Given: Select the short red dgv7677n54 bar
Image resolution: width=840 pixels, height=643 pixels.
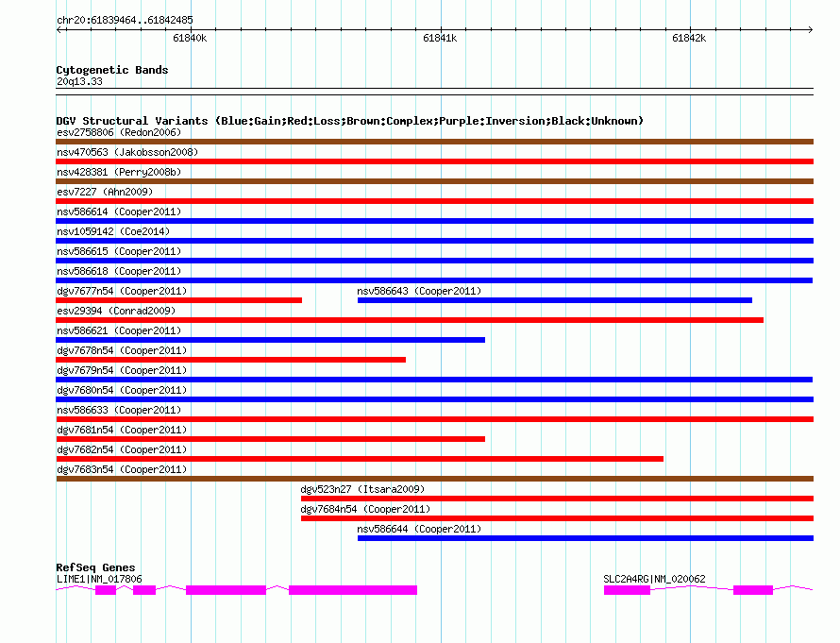Looking at the screenshot, I should pyautogui.click(x=179, y=300).
